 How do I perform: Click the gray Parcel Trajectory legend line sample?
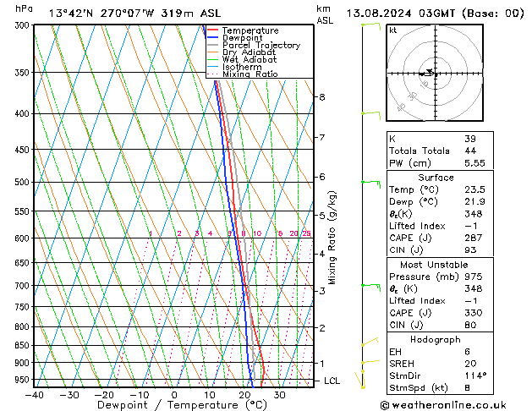click(x=212, y=45)
